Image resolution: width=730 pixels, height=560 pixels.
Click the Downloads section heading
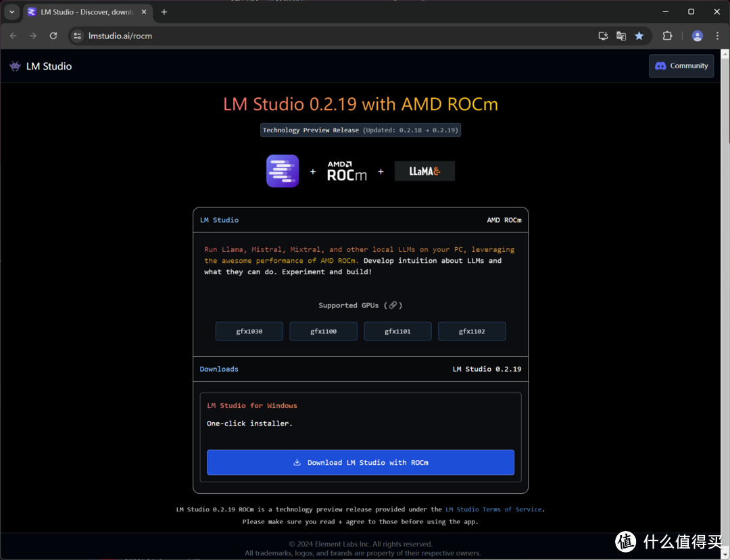point(219,369)
